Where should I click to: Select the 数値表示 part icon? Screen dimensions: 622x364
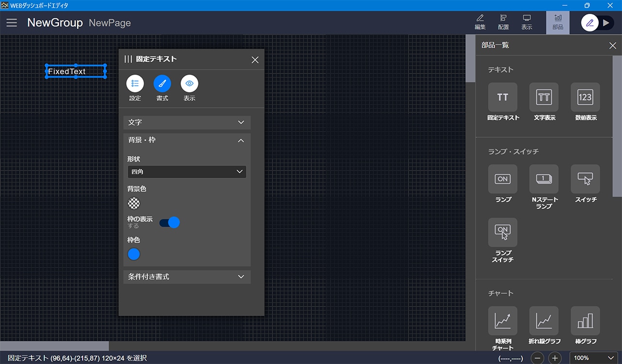coord(585,98)
